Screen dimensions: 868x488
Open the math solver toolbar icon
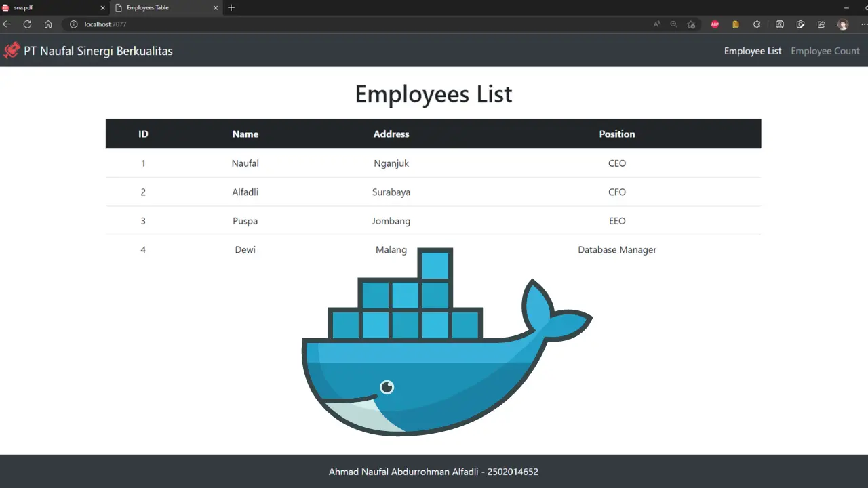pyautogui.click(x=780, y=24)
